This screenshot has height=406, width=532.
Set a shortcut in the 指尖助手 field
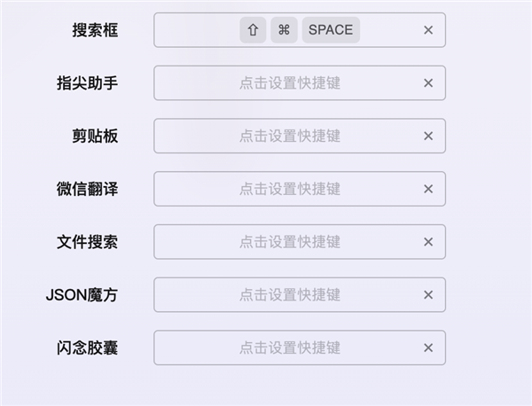pyautogui.click(x=290, y=83)
